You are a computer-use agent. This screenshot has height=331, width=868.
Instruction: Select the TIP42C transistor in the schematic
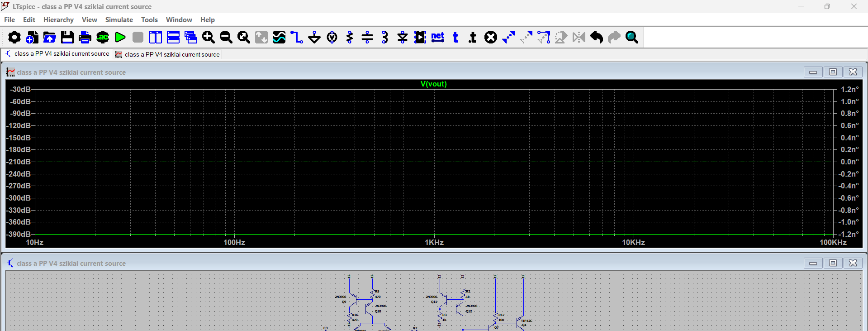coord(520,322)
